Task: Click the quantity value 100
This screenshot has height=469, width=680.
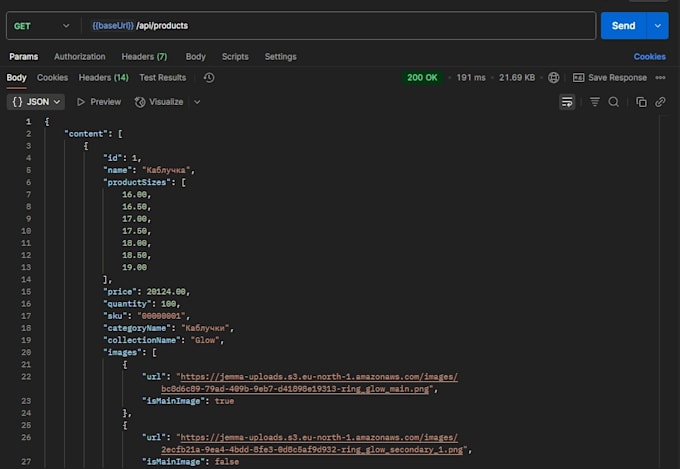Action: [x=168, y=304]
